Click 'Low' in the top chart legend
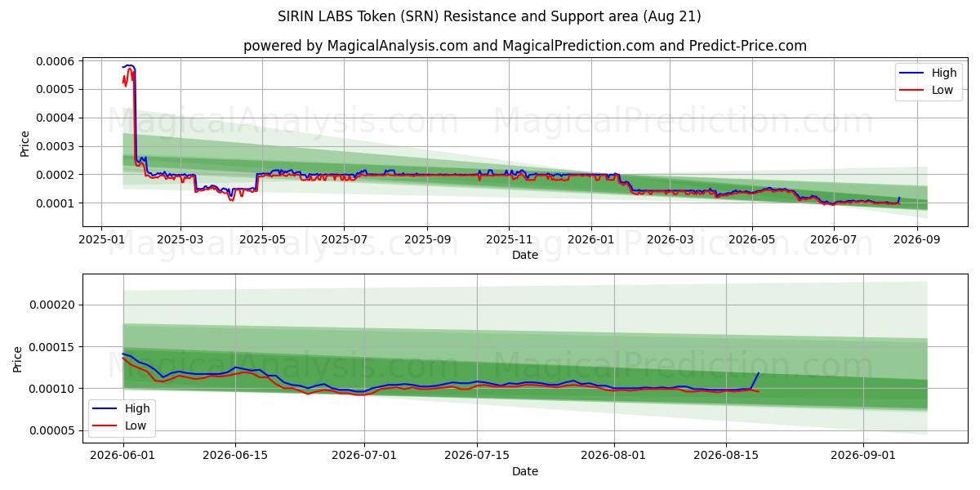The image size is (980, 490). [942, 90]
